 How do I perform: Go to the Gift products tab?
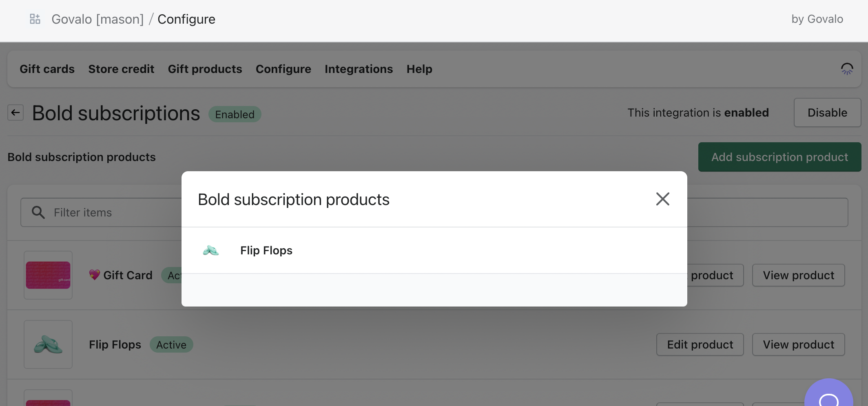click(205, 69)
